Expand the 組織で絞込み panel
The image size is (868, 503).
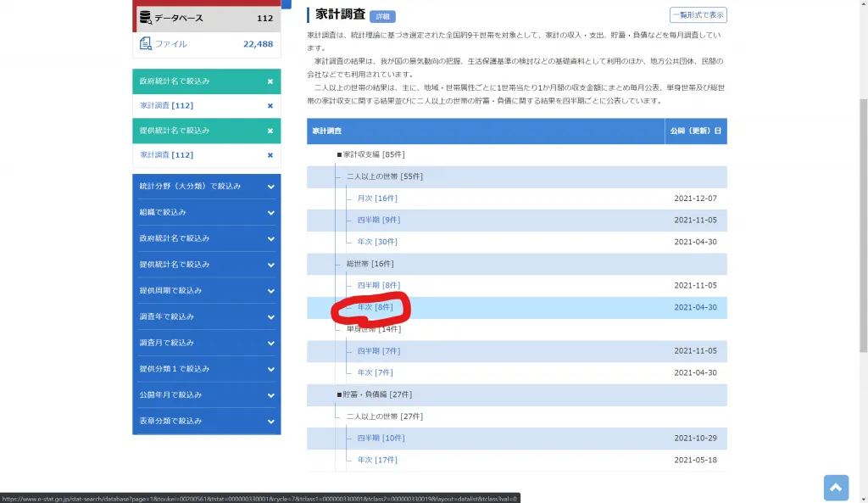click(207, 213)
